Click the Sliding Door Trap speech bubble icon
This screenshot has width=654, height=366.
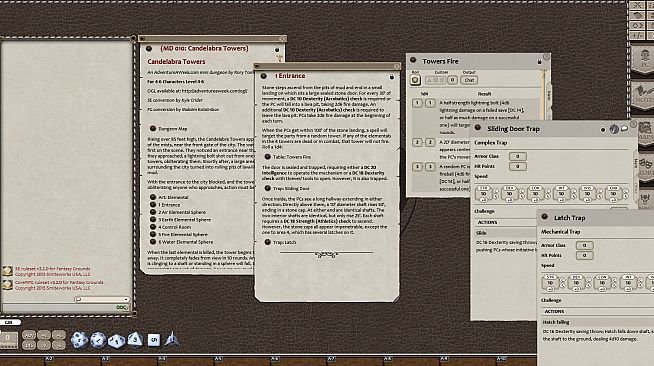624,129
